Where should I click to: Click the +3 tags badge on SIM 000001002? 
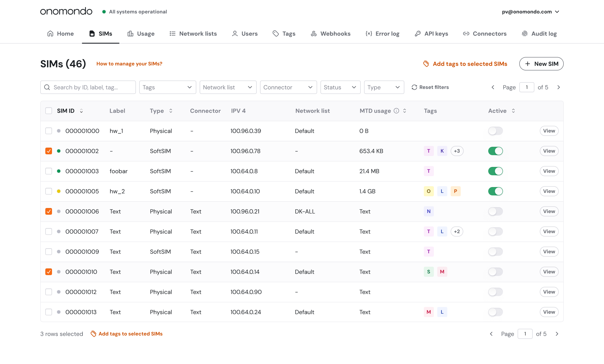[x=457, y=151]
